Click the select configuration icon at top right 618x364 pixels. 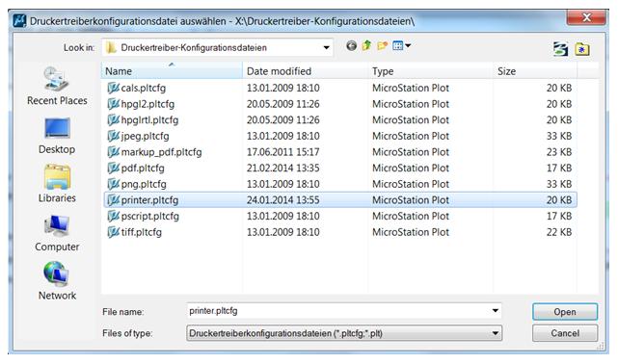pyautogui.click(x=560, y=49)
